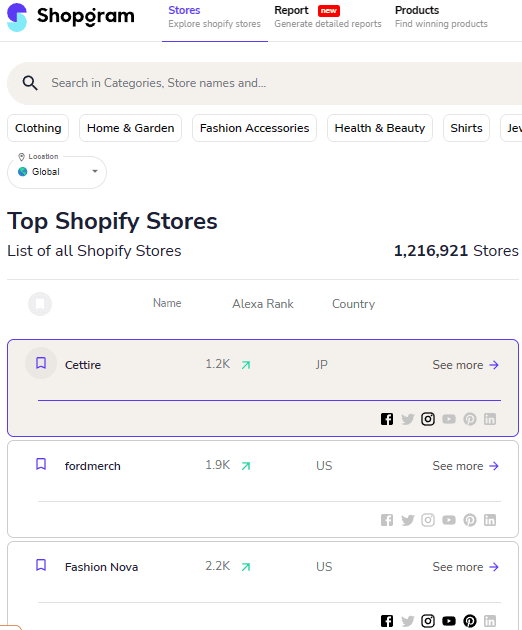Screen dimensions: 522x630
Task: Open fordmerch's YouTube icon
Action: pyautogui.click(x=449, y=520)
